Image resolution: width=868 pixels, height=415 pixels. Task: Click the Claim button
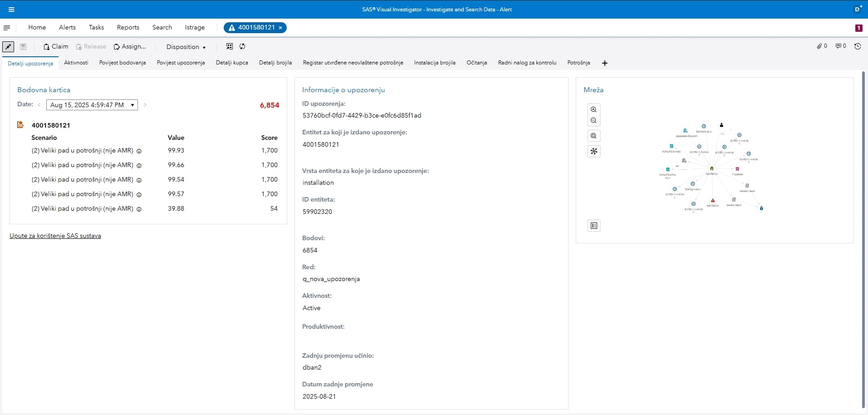click(x=56, y=46)
